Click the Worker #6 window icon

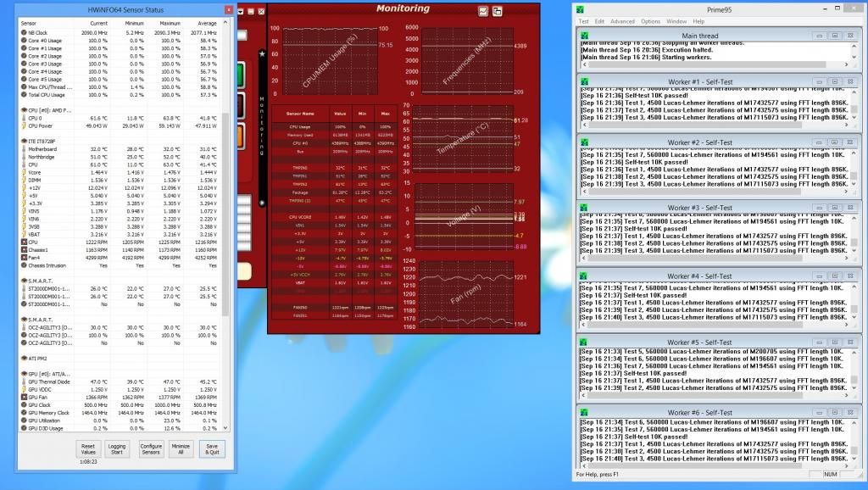pos(584,413)
